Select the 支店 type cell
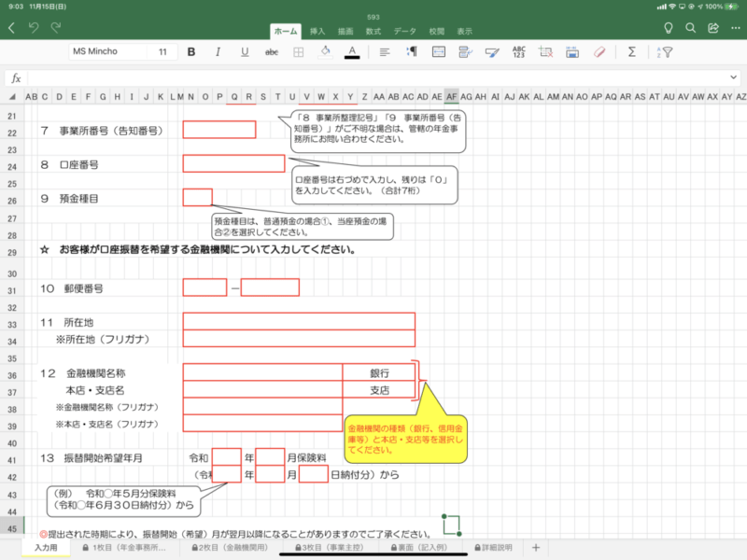The image size is (747, 560). pos(379,389)
